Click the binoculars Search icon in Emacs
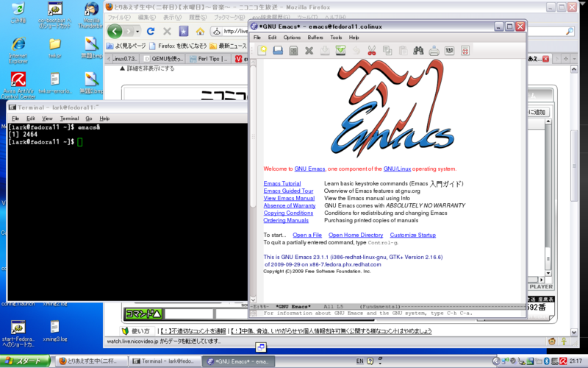588x368 pixels. (418, 50)
